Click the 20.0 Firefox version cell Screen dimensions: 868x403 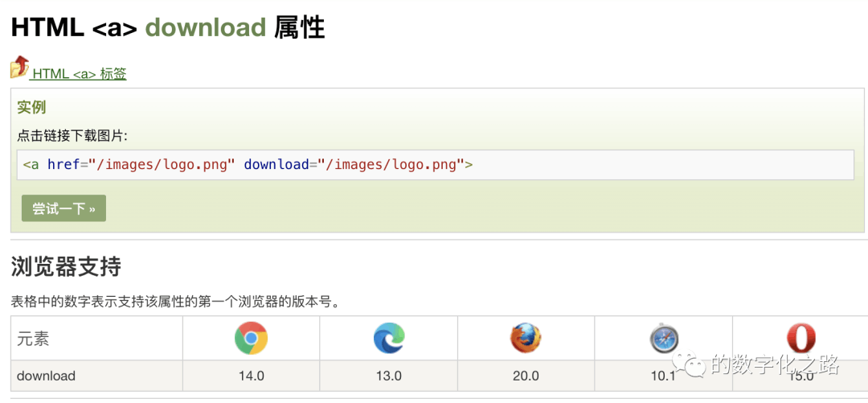click(526, 376)
